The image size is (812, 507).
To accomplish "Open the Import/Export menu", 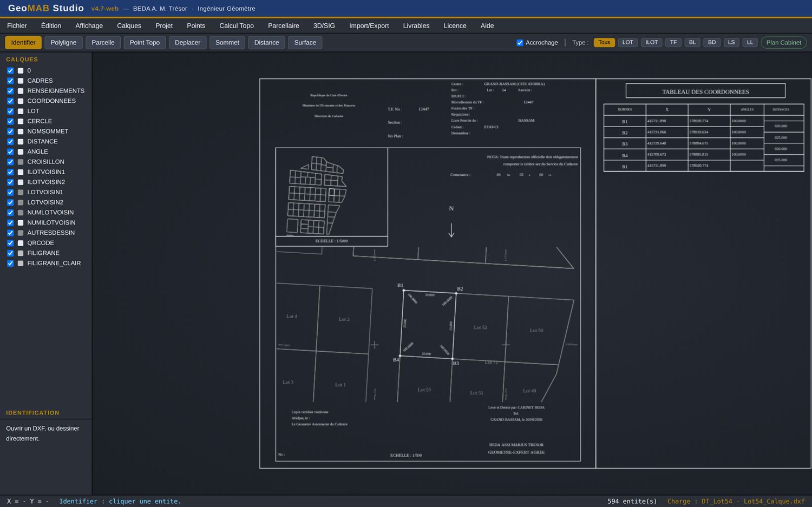I will click(369, 25).
